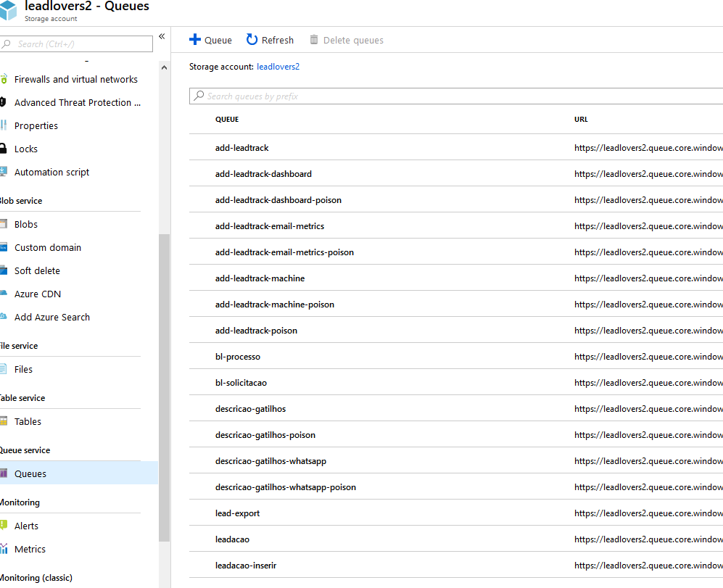Open Firewalls and virtual networks

[x=75, y=79]
